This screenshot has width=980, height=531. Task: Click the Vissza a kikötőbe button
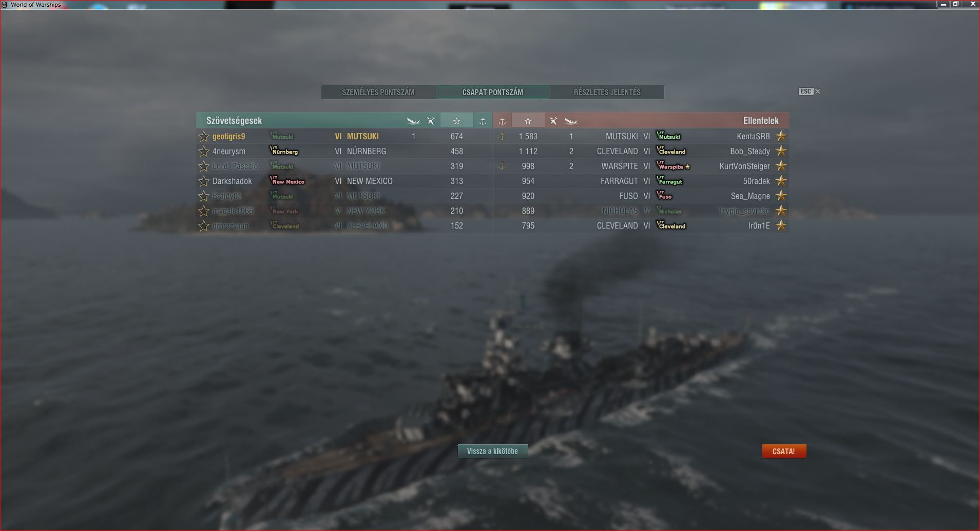click(x=493, y=451)
